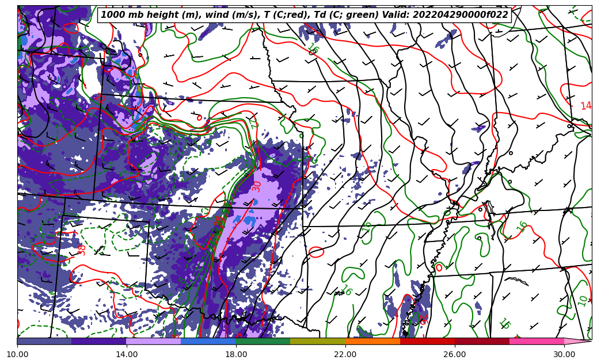Screen dimensions: 597x364
Task: Click the 30.00 colorbar tick label
Action: point(564,354)
